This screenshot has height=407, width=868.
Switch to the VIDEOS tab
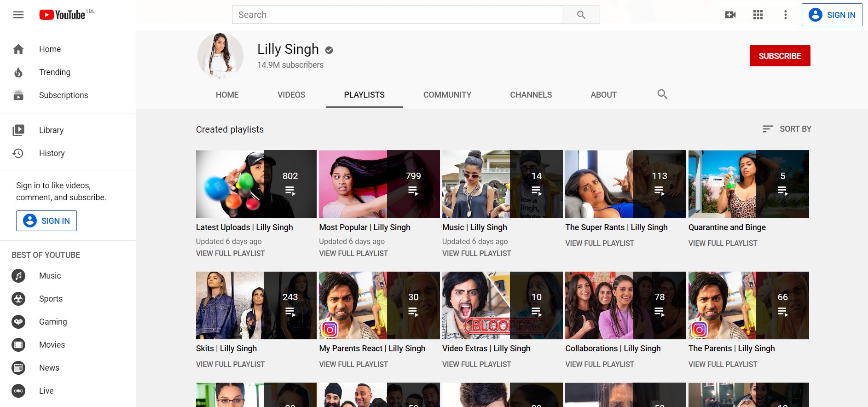click(x=291, y=95)
